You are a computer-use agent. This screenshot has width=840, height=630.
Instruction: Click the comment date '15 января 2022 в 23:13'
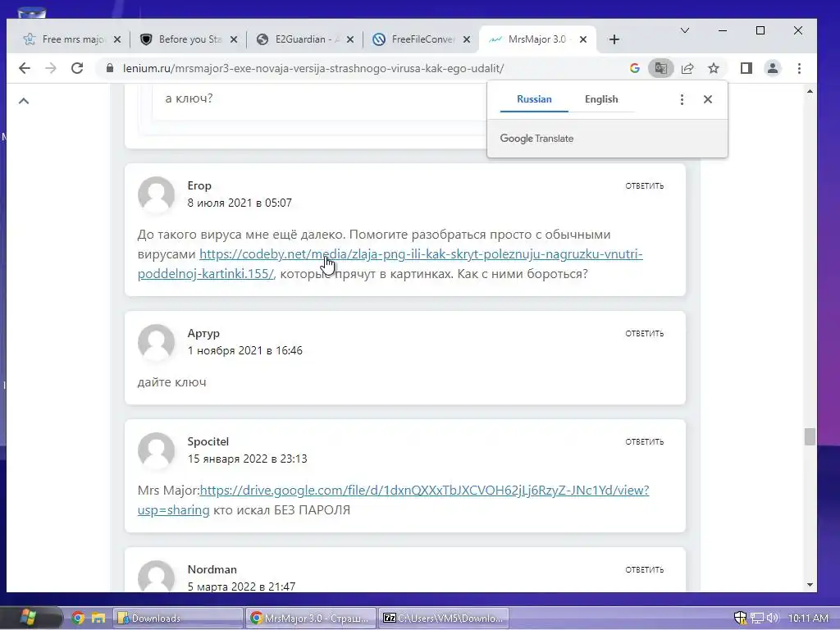[247, 459]
